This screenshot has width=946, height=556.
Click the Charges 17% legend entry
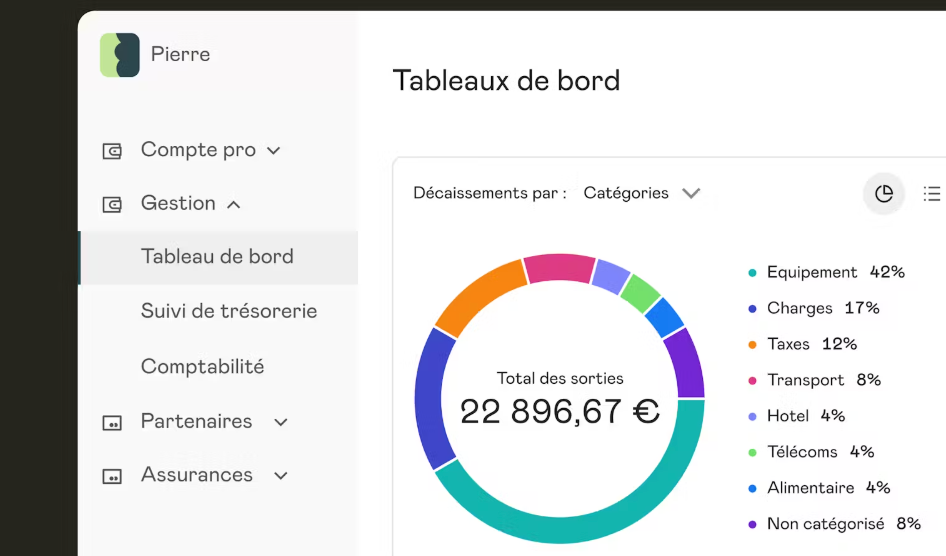tap(822, 308)
